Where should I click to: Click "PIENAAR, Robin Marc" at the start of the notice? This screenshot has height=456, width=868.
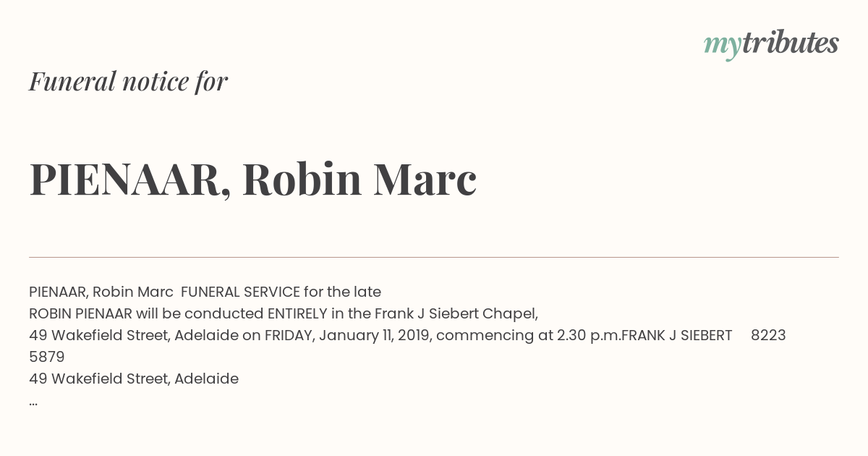click(x=101, y=292)
